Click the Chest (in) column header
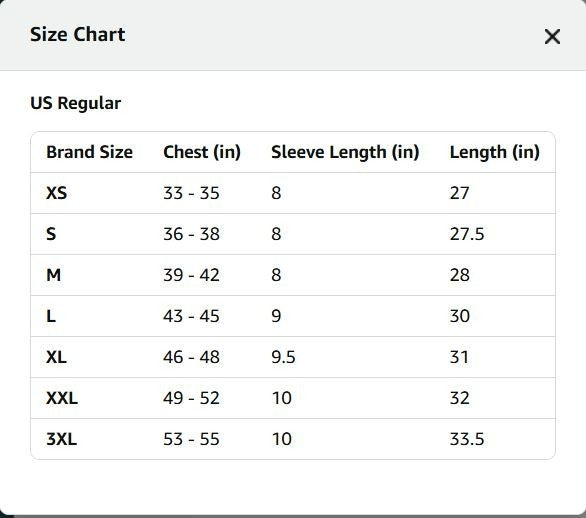 pos(202,152)
